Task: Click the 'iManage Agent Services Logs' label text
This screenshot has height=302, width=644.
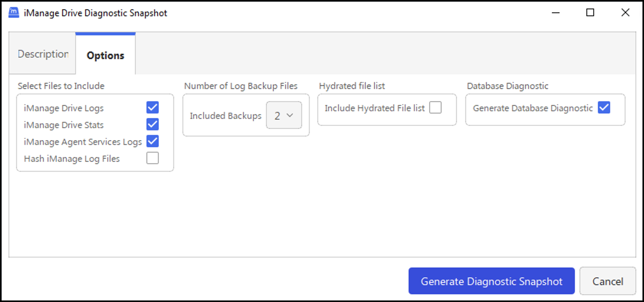Action: pyautogui.click(x=83, y=142)
